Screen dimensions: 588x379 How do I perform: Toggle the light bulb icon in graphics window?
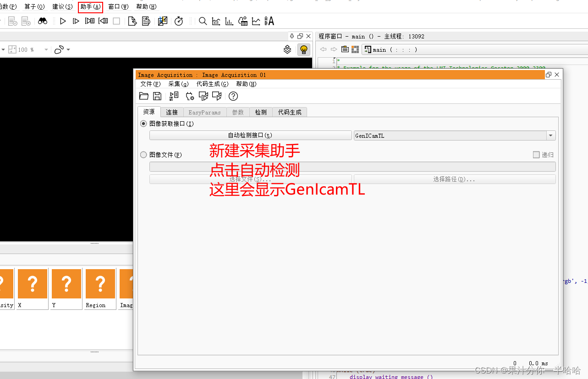tap(304, 49)
